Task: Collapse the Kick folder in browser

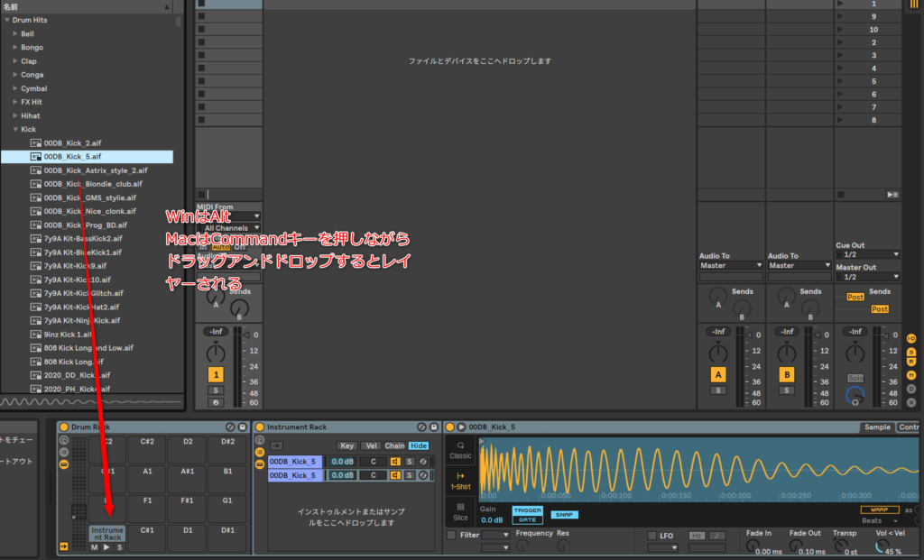Action: point(15,129)
